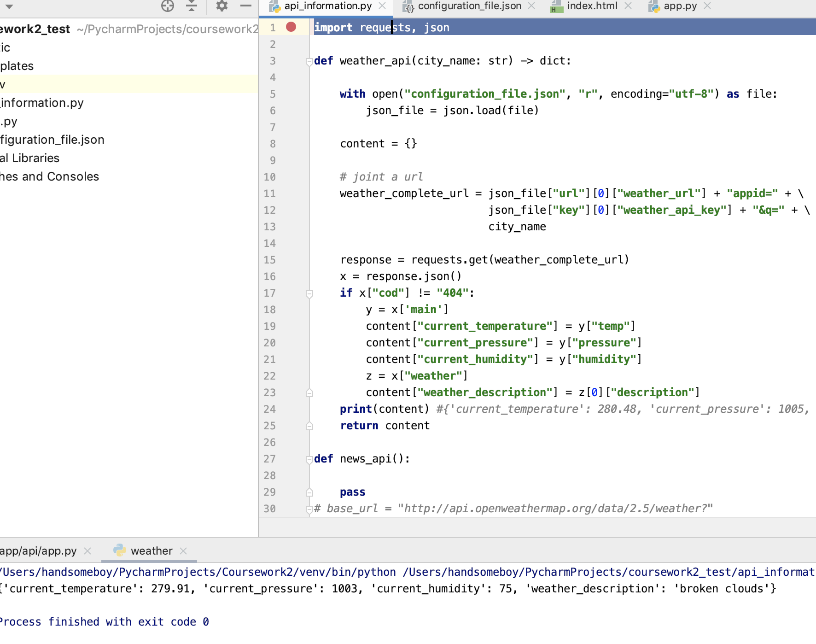816x644 pixels.
Task: Click the weather output dictionary line in console
Action: [x=388, y=589]
